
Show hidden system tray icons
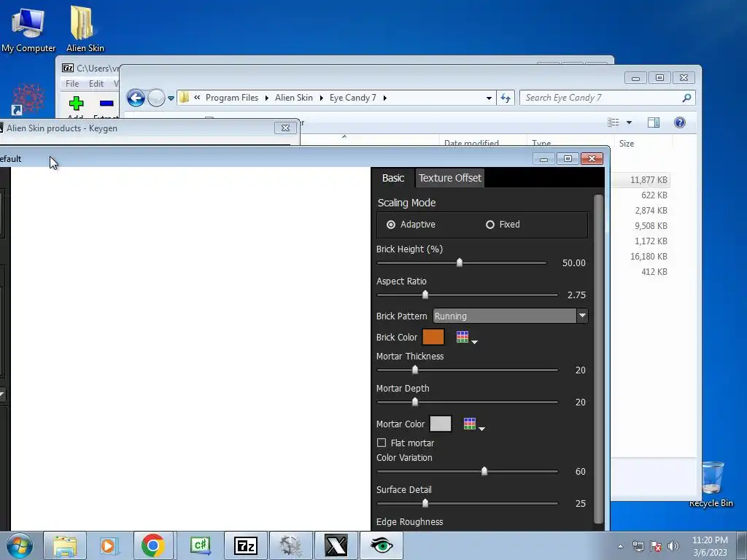coord(620,546)
